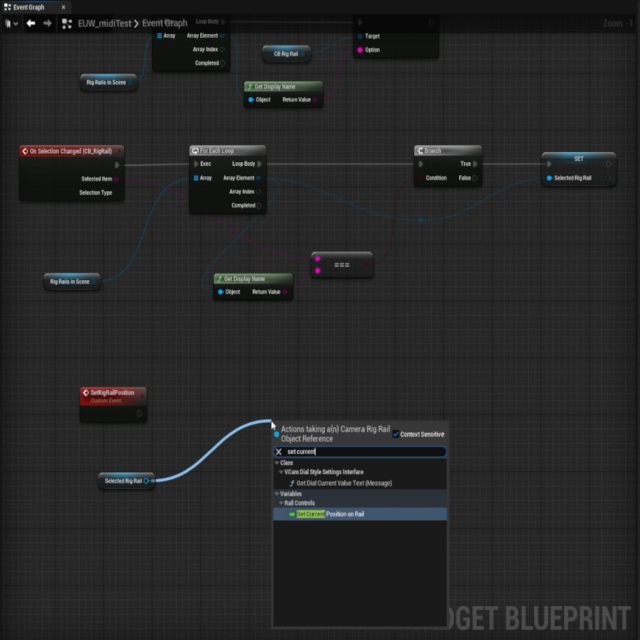Click into the action search input field
This screenshot has height=640, width=640.
[360, 451]
